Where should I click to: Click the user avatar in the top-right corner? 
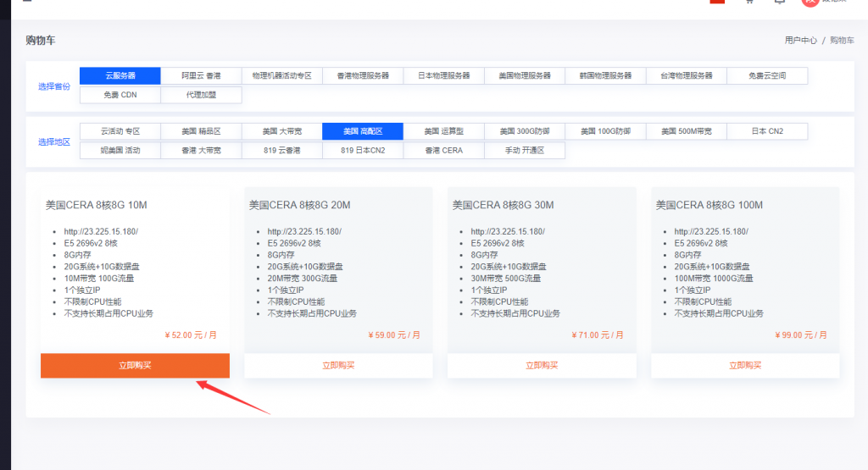(x=810, y=2)
